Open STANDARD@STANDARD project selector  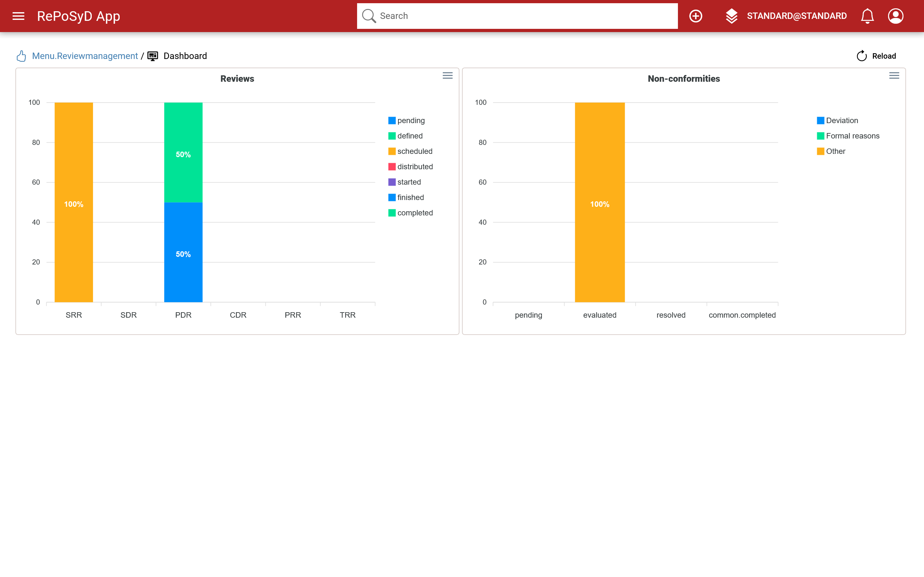(797, 16)
